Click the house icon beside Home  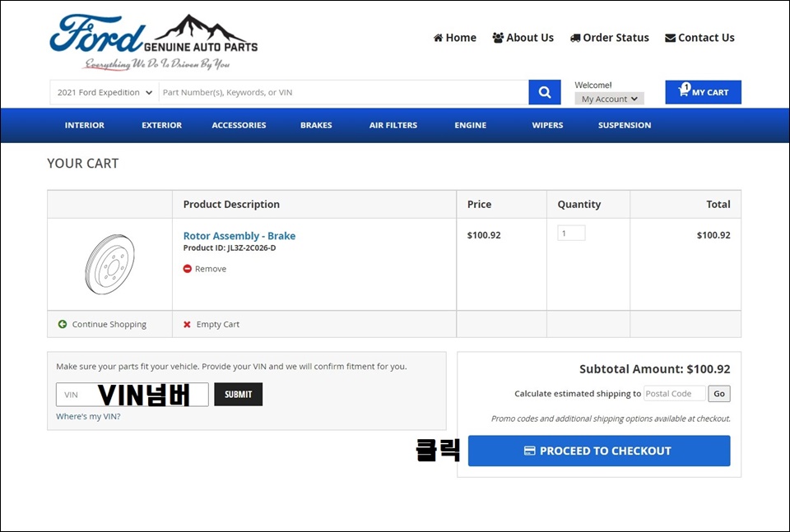pyautogui.click(x=439, y=38)
